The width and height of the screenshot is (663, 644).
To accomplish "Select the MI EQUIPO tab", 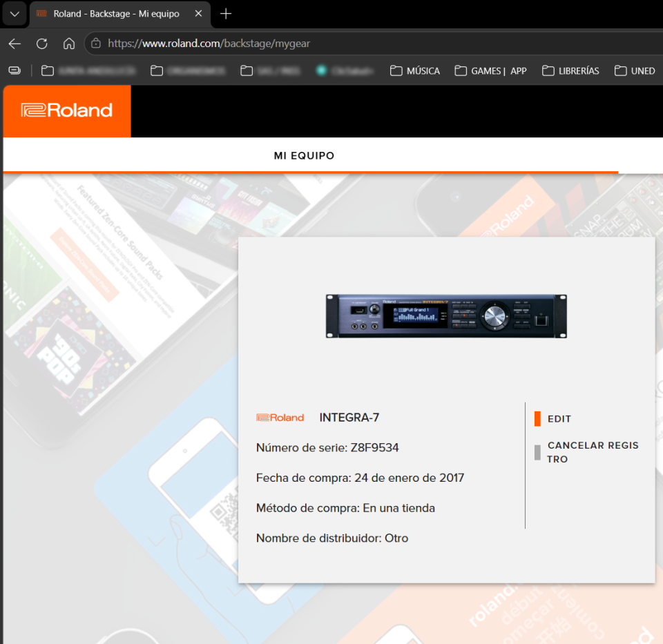I will 304,155.
